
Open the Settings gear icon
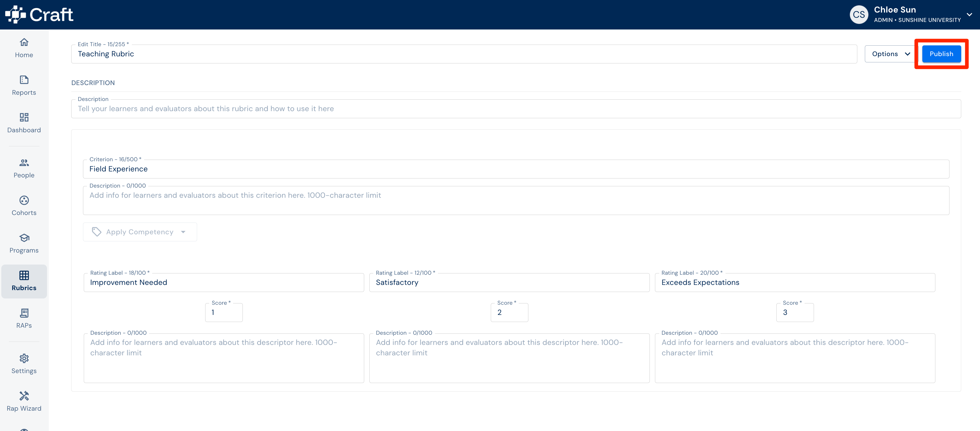pyautogui.click(x=24, y=358)
